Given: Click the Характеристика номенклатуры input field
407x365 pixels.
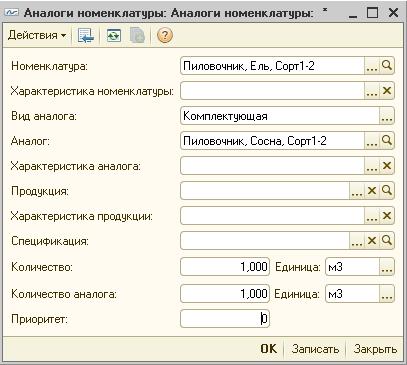Looking at the screenshot, I should pos(272,91).
